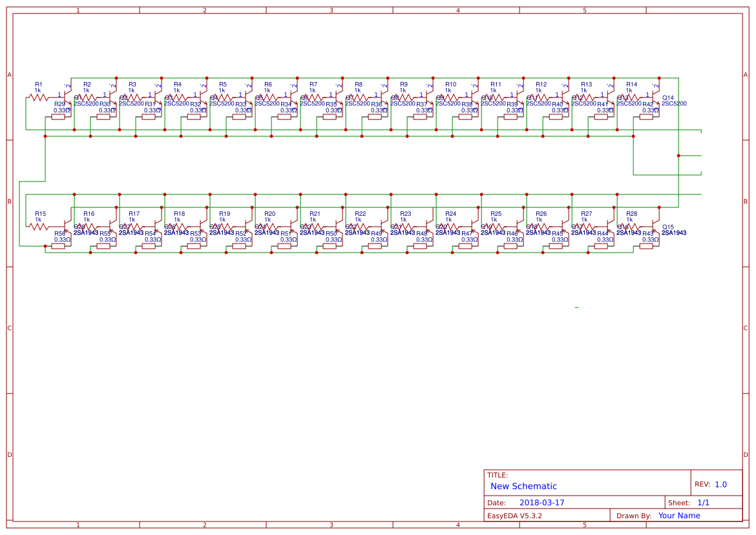Click grid row label B on left border
This screenshot has height=535, width=756.
tap(9, 200)
